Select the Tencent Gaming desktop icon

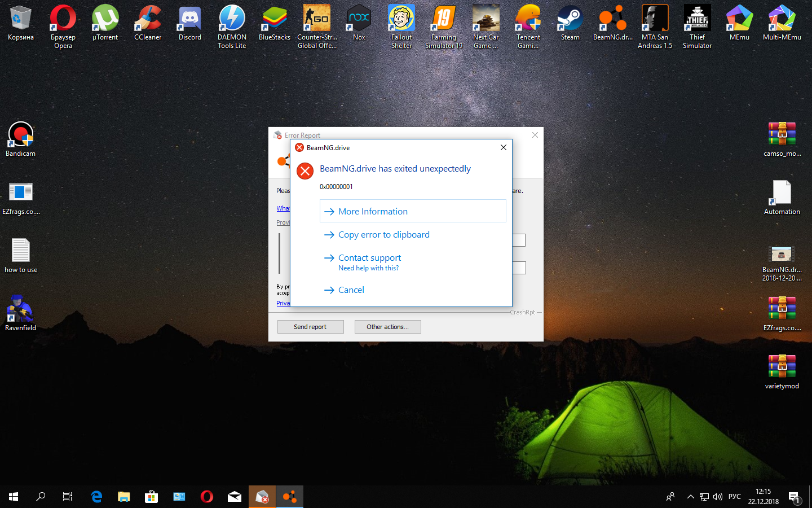click(x=528, y=26)
